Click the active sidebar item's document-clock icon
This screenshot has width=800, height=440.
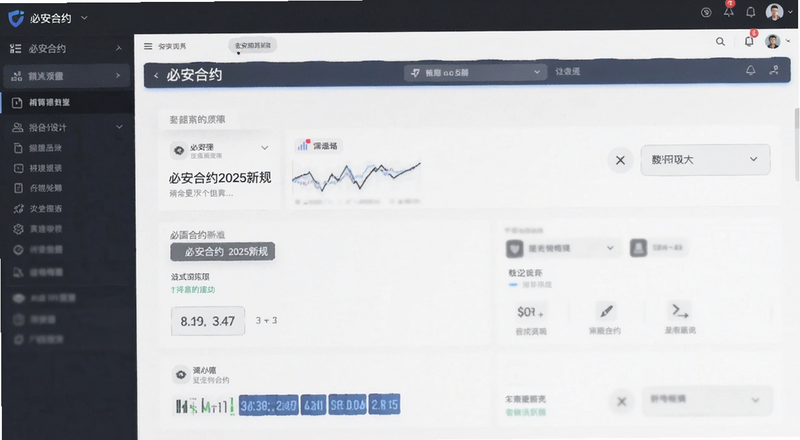(17, 103)
